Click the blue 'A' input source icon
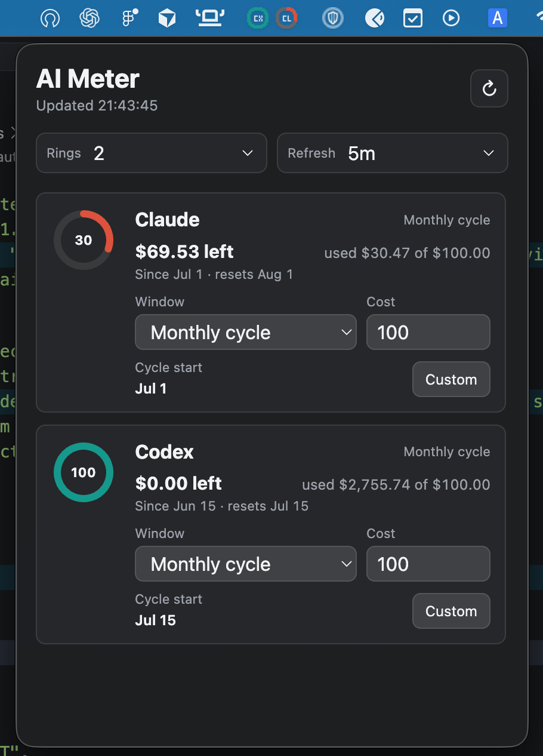Screen dimensions: 543x756 pos(497,19)
